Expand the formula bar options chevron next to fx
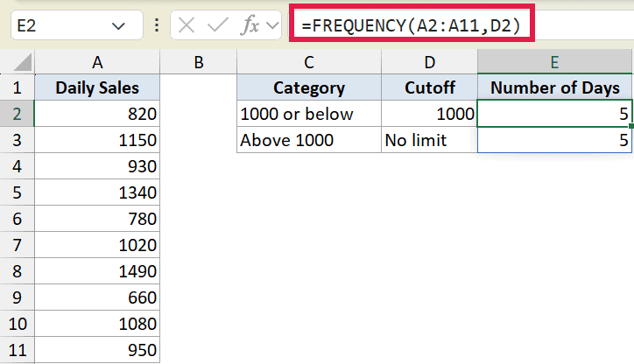The image size is (634, 364). click(x=273, y=25)
